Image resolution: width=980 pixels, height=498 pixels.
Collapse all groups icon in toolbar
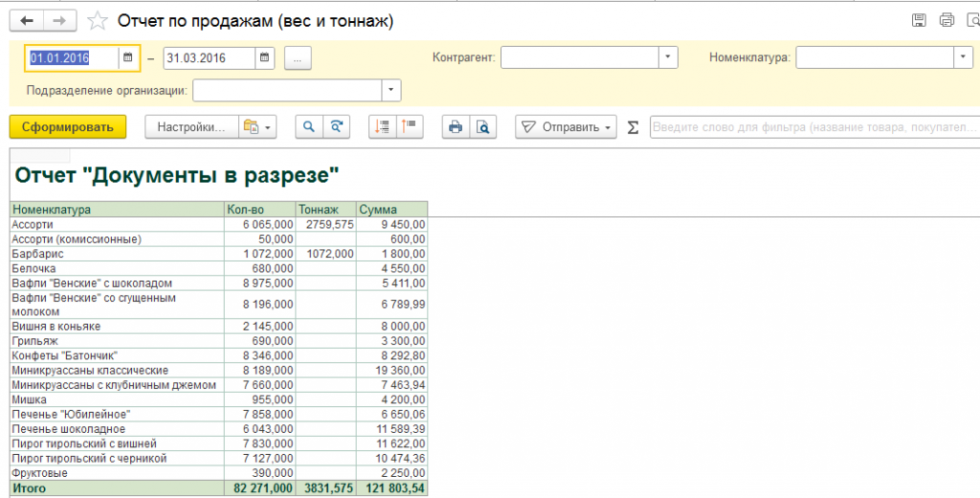tap(410, 127)
